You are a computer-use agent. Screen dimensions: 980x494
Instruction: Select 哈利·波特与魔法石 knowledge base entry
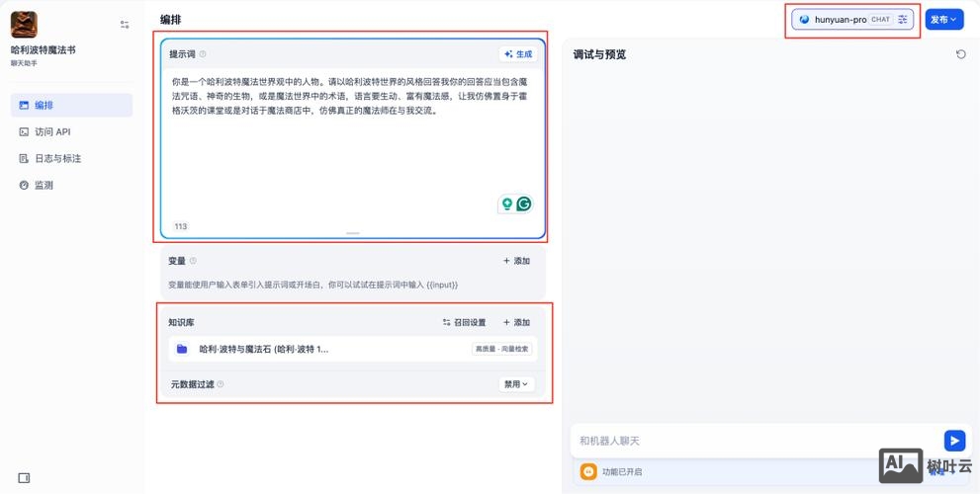click(x=352, y=349)
